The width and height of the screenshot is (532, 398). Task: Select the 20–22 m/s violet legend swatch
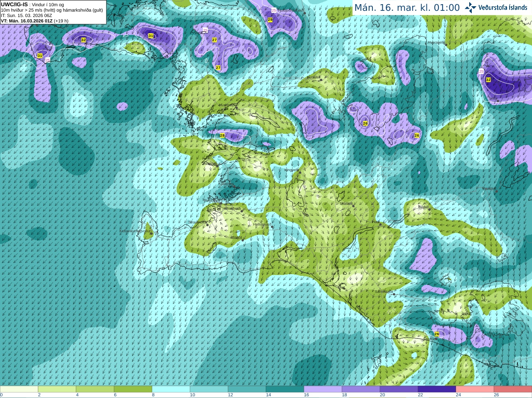tap(399, 389)
